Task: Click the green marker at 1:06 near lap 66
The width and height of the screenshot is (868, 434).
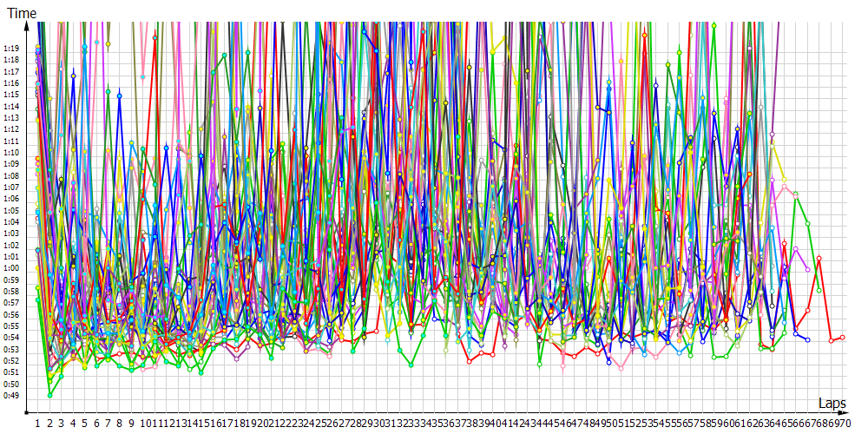Action: point(796,194)
